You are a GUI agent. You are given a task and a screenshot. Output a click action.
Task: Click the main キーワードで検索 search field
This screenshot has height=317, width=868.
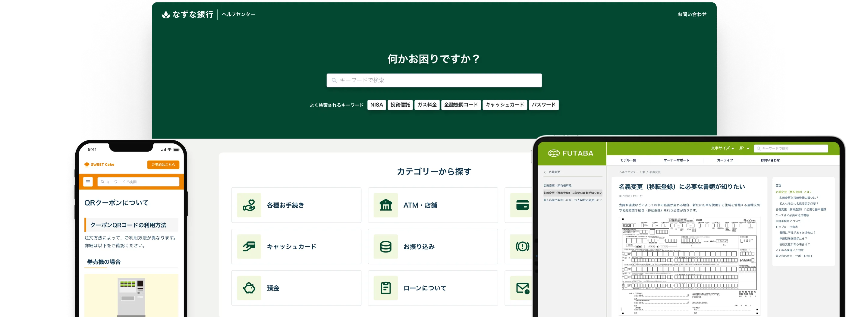[434, 80]
